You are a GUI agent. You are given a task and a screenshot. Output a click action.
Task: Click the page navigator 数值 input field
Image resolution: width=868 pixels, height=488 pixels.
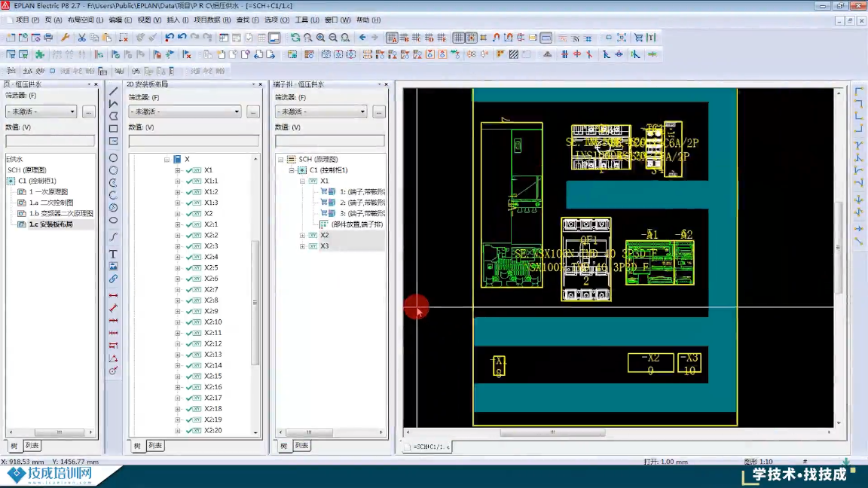pyautogui.click(x=50, y=141)
